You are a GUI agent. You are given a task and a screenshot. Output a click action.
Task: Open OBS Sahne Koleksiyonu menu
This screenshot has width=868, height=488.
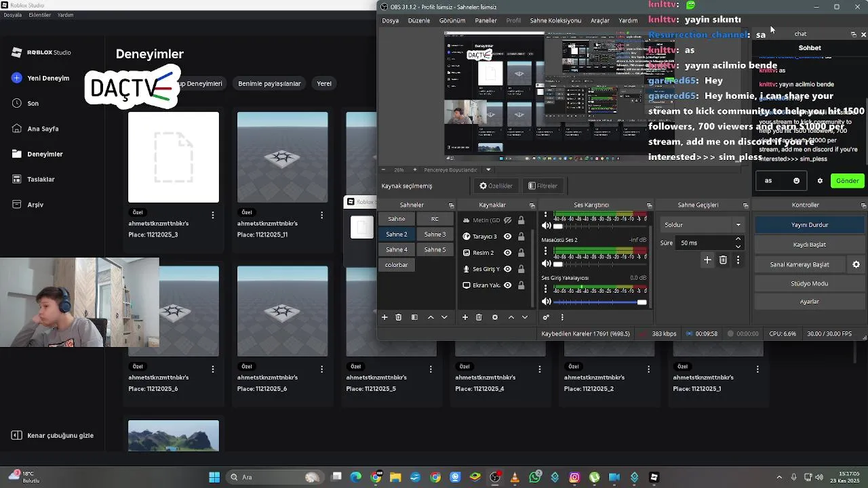pyautogui.click(x=555, y=20)
